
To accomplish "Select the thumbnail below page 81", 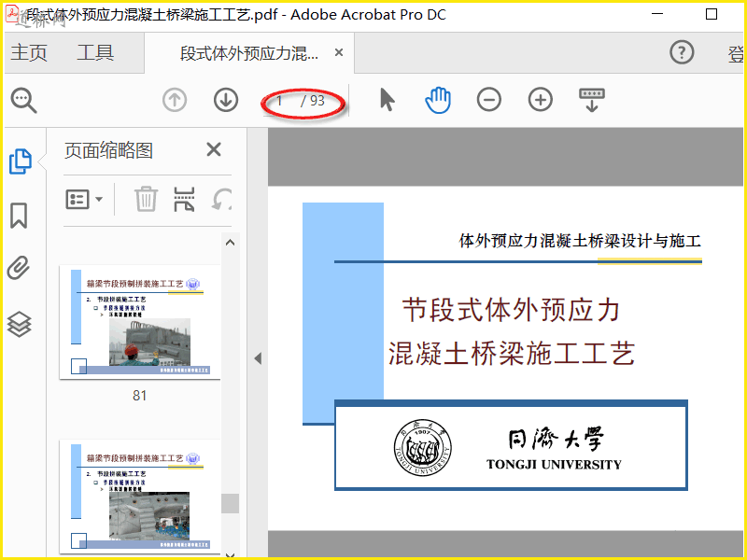I will [x=140, y=497].
